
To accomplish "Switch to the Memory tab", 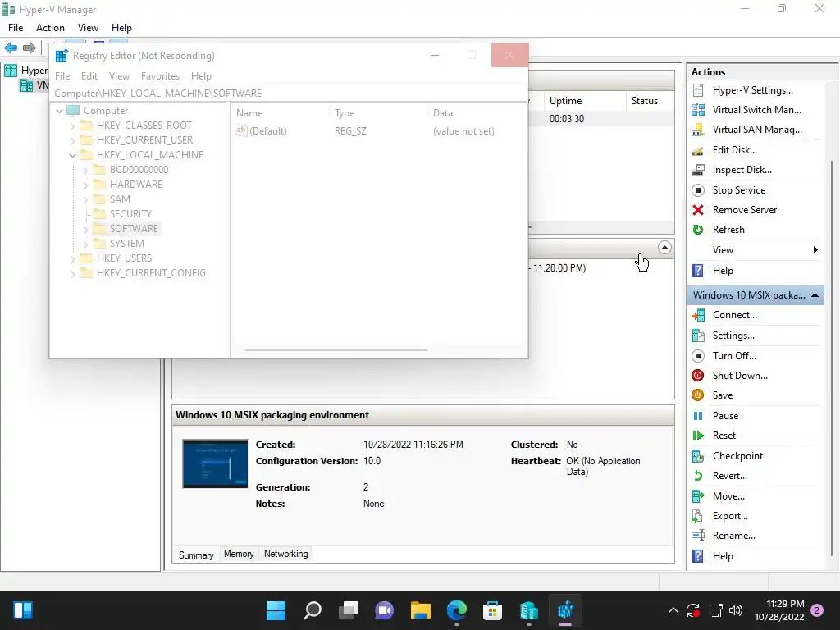I will coord(239,554).
